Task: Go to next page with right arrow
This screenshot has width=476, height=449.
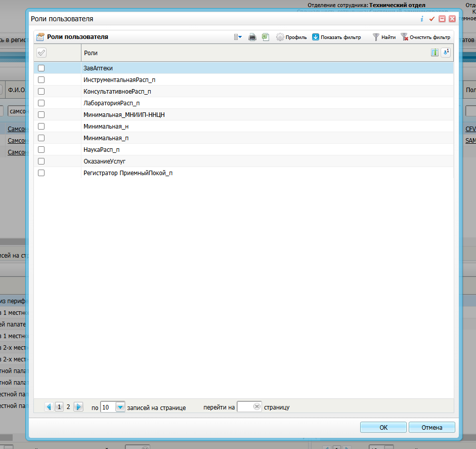Action: click(78, 406)
